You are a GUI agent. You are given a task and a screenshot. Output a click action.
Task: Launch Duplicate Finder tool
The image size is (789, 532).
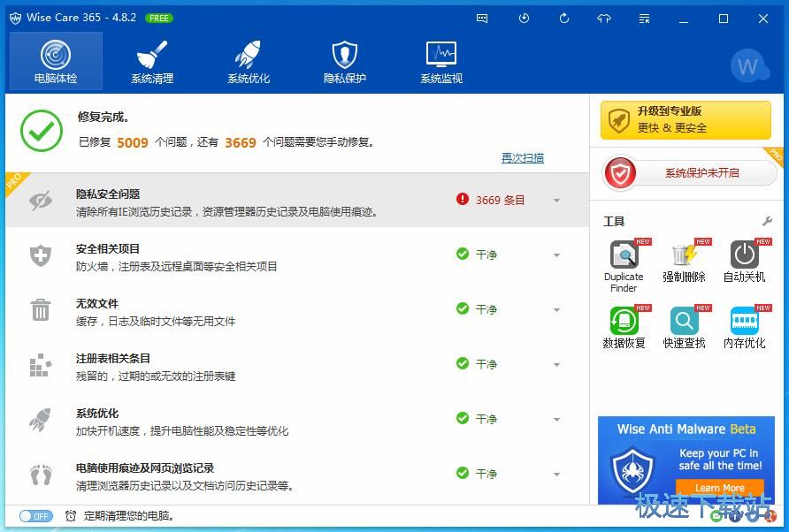pyautogui.click(x=624, y=266)
